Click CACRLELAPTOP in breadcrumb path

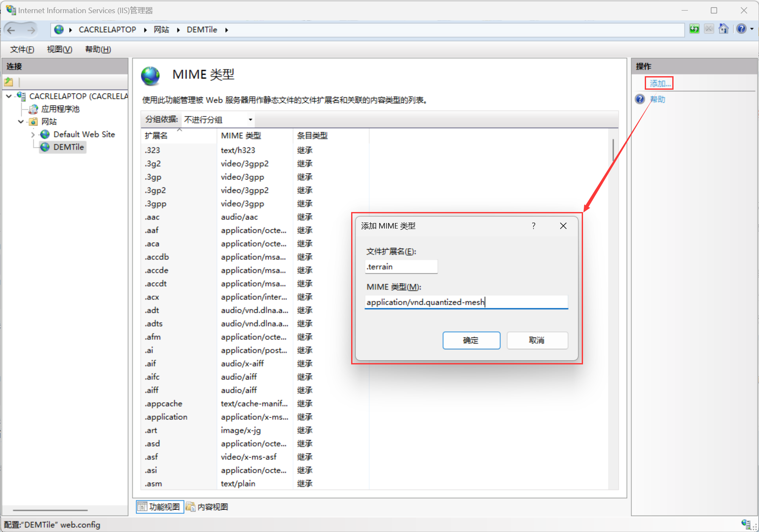[x=107, y=30]
